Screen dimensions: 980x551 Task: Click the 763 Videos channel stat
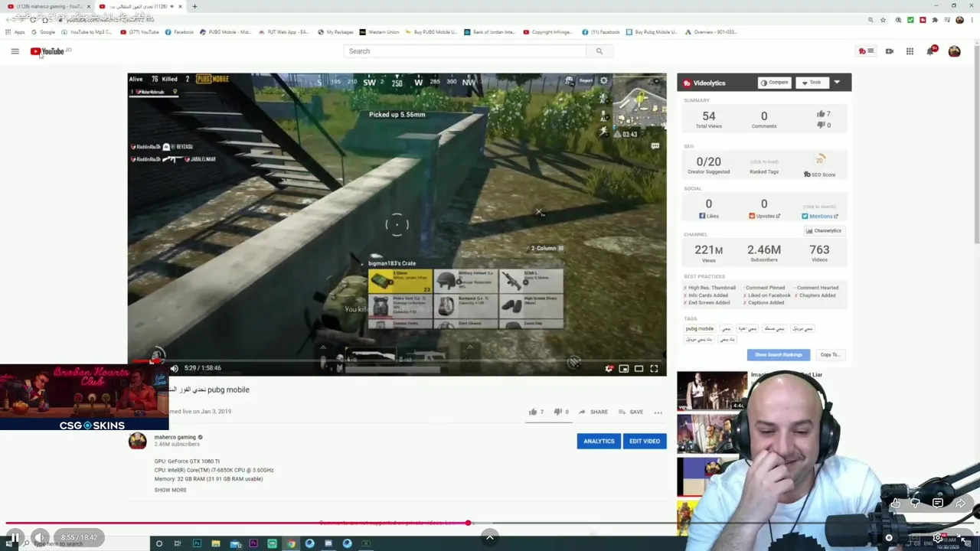point(819,253)
